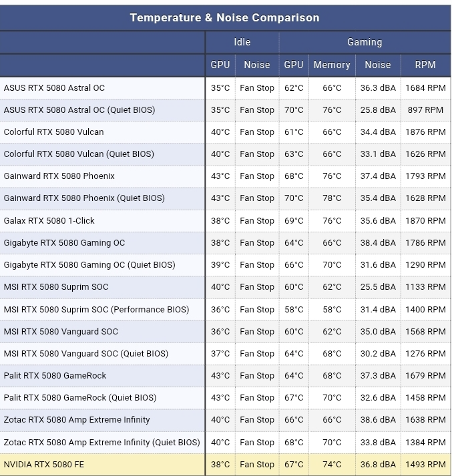452x476 pixels.
Task: Click the Galax RTX 5080 1-Click name
Action: click(49, 221)
